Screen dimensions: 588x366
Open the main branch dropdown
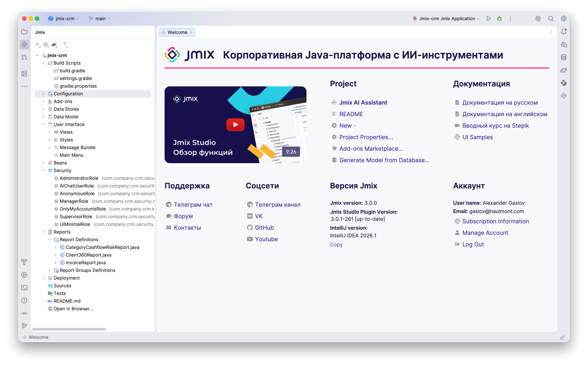point(100,19)
